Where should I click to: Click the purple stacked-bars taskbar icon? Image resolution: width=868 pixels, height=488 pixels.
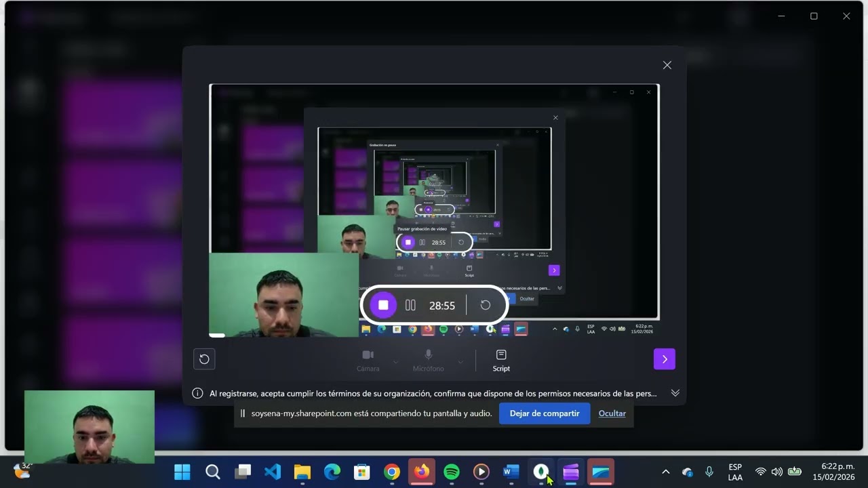571,472
